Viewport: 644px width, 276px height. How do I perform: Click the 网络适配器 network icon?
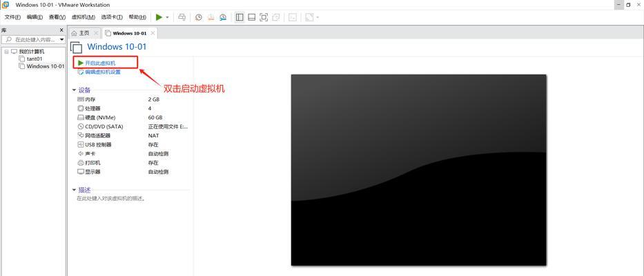coord(81,135)
